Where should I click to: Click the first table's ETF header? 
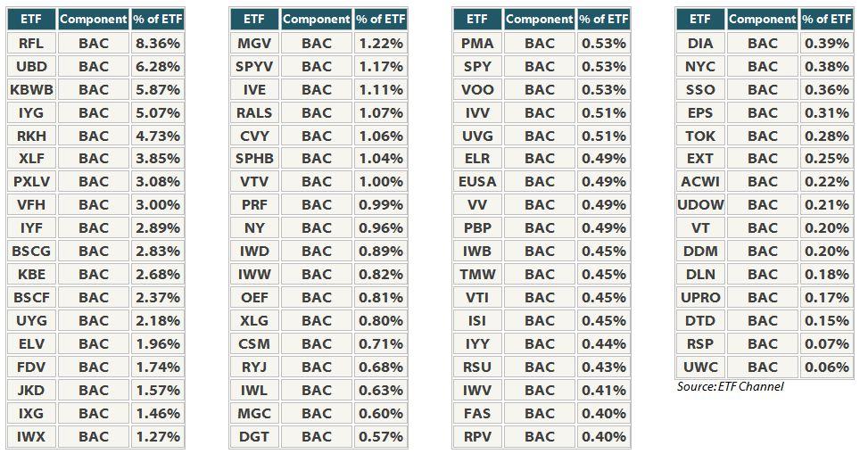pyautogui.click(x=31, y=20)
